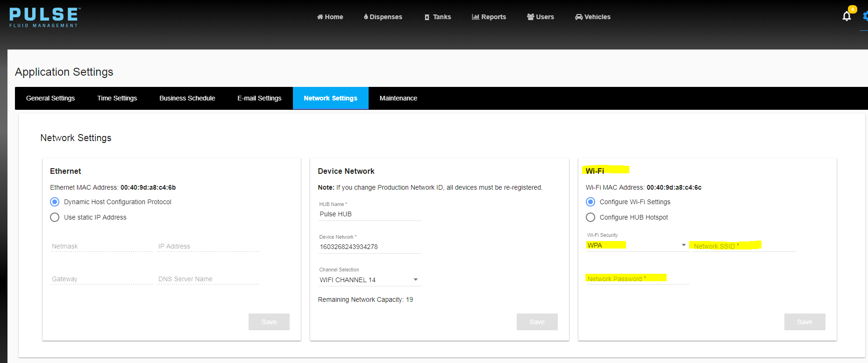Click the Network SSID input field
This screenshot has width=868, height=363.
(x=744, y=246)
